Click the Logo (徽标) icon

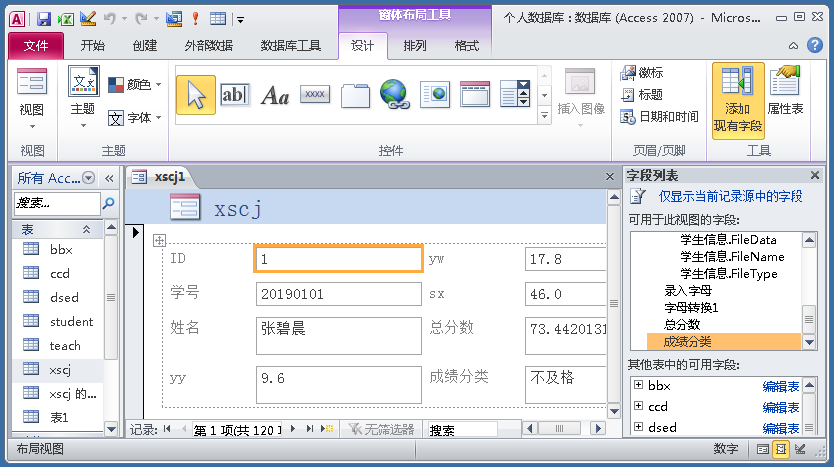point(628,73)
